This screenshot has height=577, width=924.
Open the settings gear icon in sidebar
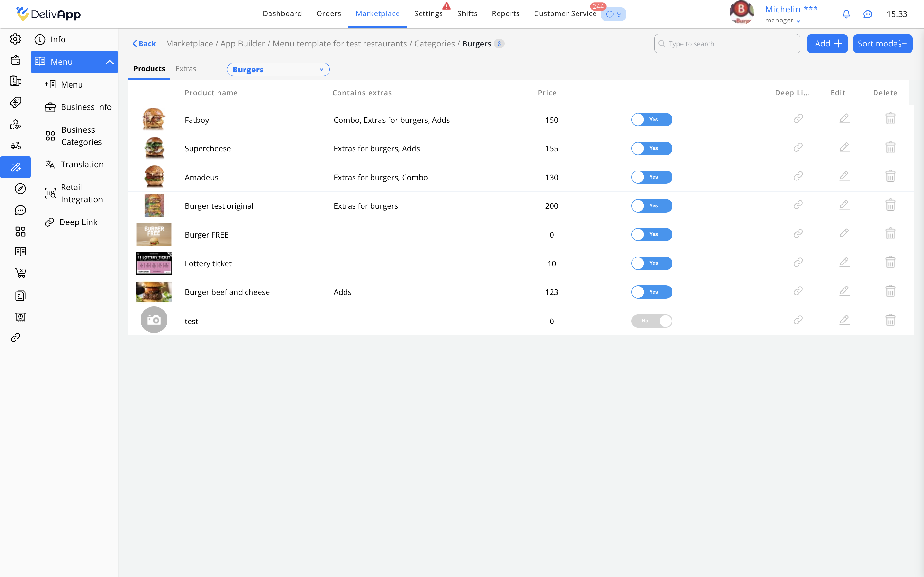click(x=15, y=39)
